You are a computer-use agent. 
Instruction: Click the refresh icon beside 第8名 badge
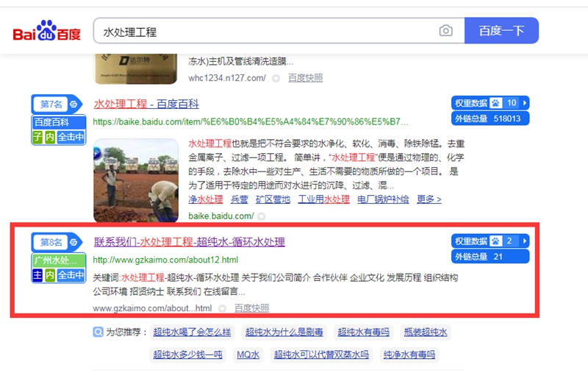pos(74,242)
